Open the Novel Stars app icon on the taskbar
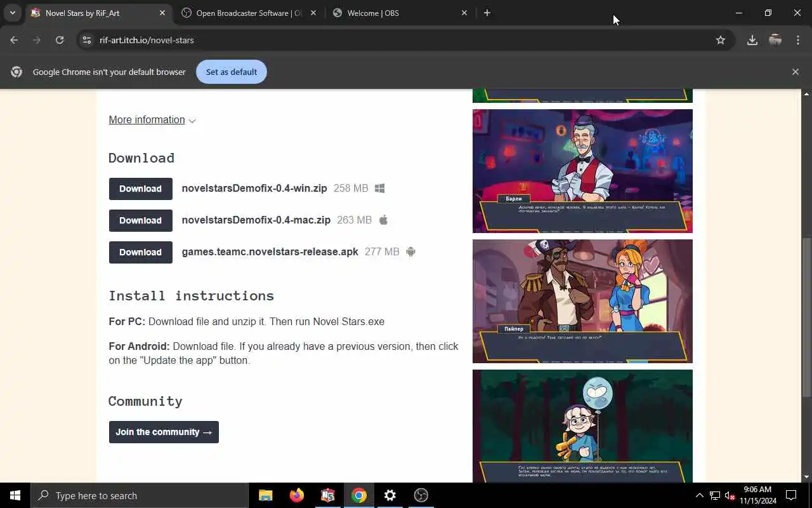812x508 pixels. 328,495
